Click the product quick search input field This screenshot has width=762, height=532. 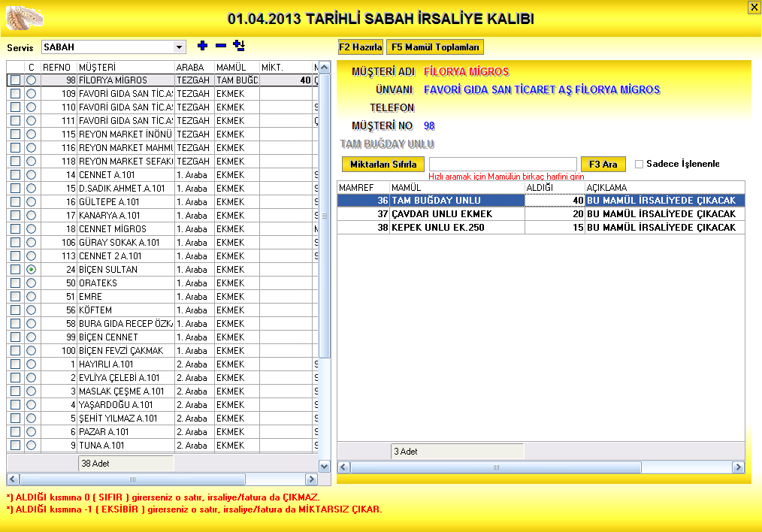coord(502,164)
